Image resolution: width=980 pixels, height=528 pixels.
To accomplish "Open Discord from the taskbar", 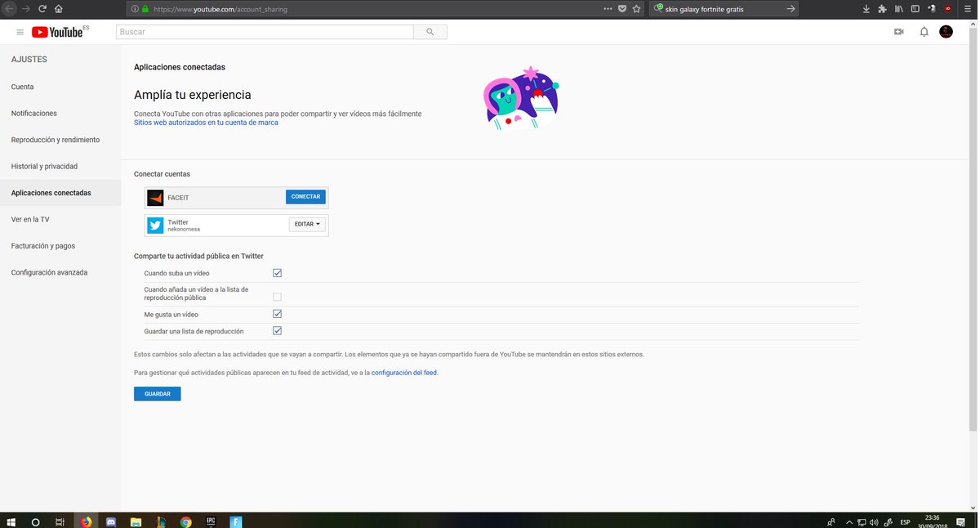I will (111, 521).
